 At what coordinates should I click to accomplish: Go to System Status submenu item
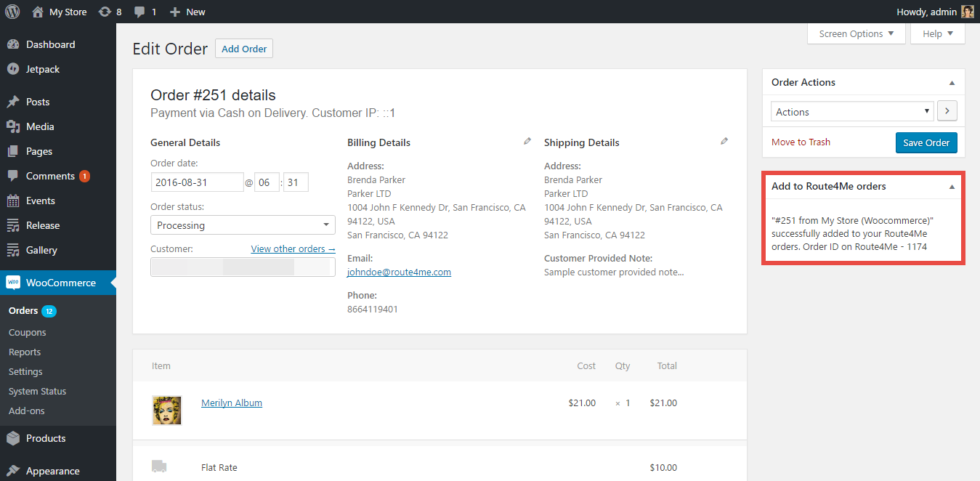click(37, 391)
